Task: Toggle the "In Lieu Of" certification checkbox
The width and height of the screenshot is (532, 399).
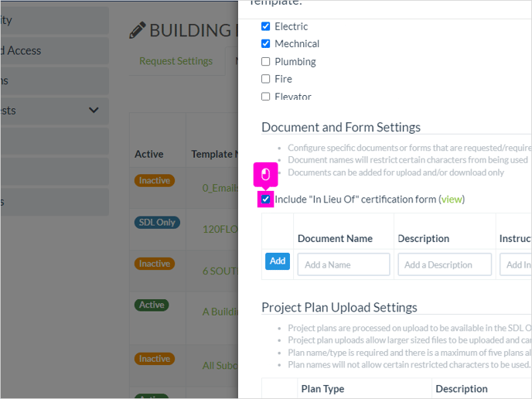Action: tap(266, 199)
